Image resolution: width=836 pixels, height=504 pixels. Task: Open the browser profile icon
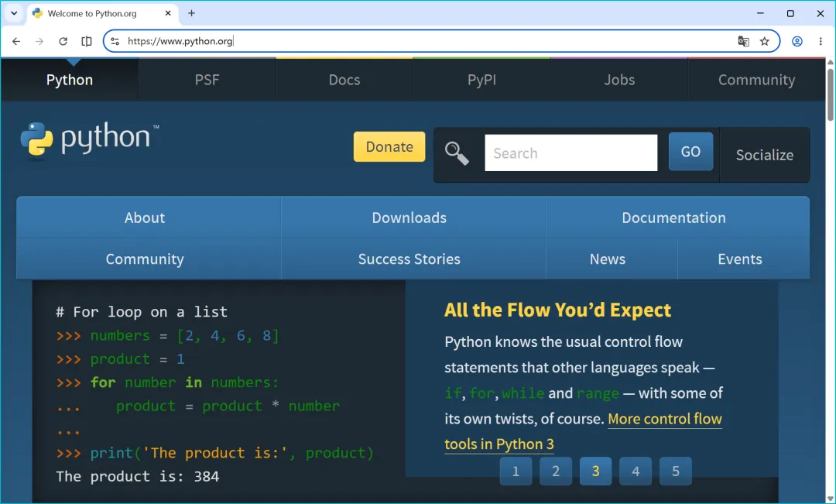pos(797,41)
